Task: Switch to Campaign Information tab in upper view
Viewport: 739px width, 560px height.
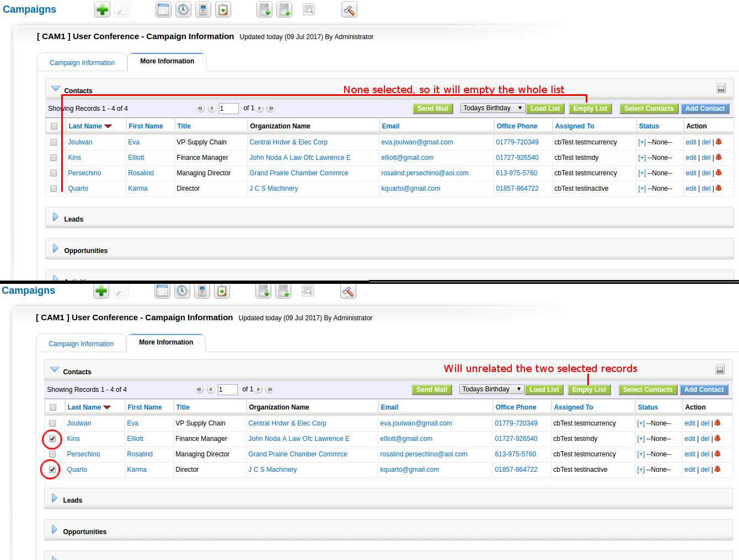Action: [82, 63]
